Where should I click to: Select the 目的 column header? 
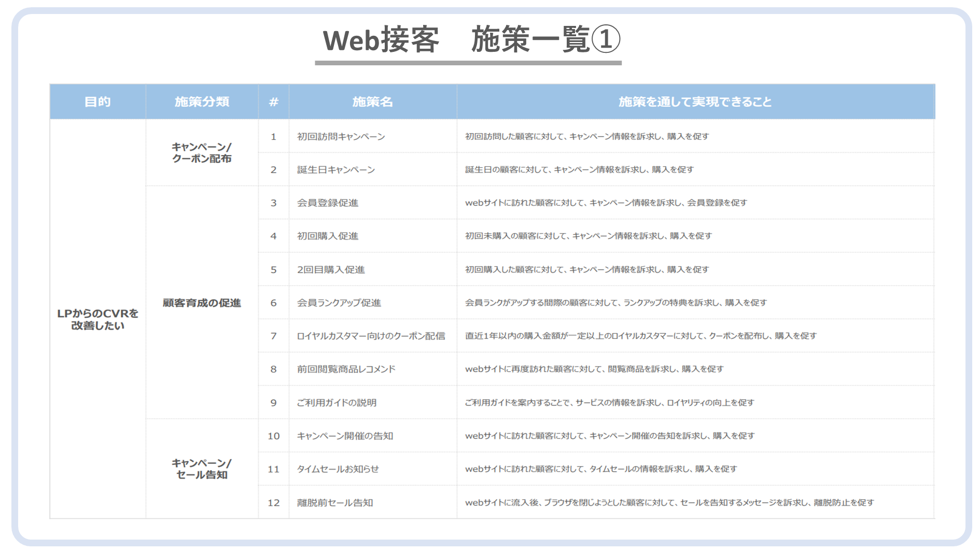click(97, 102)
